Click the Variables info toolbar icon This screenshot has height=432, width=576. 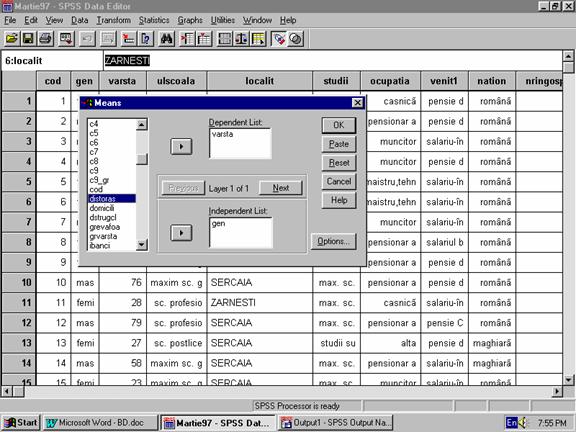pyautogui.click(x=146, y=39)
